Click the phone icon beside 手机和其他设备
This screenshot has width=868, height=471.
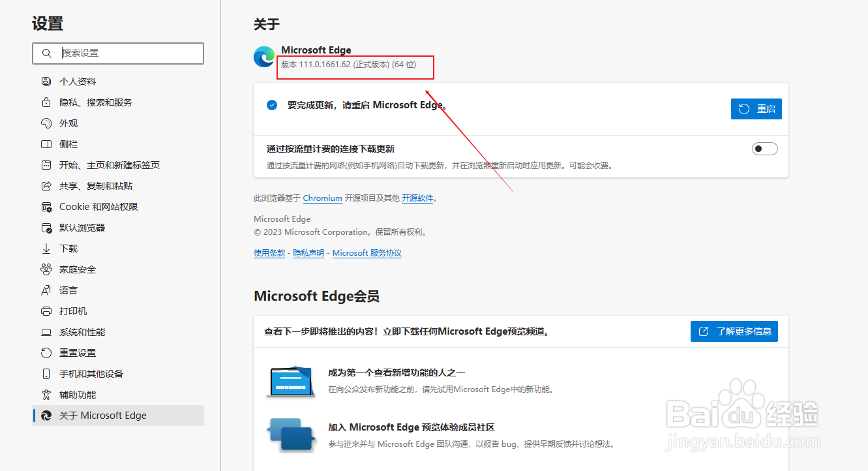[x=46, y=374]
